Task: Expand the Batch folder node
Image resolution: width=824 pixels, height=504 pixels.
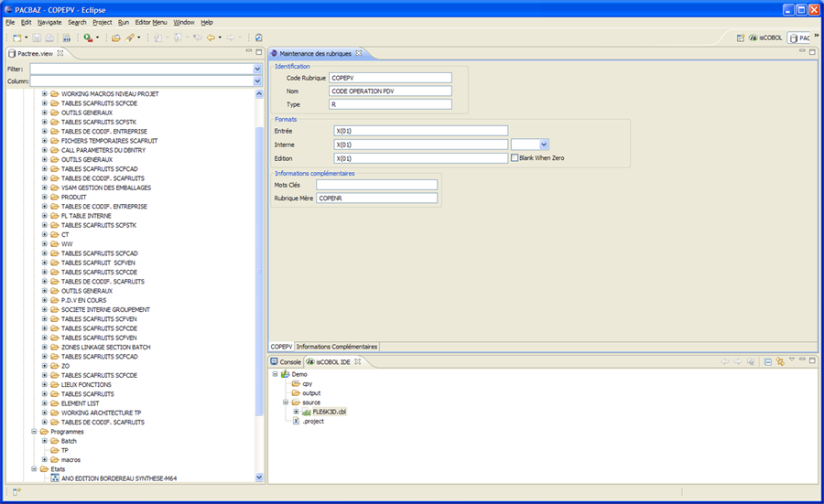Action: [45, 441]
